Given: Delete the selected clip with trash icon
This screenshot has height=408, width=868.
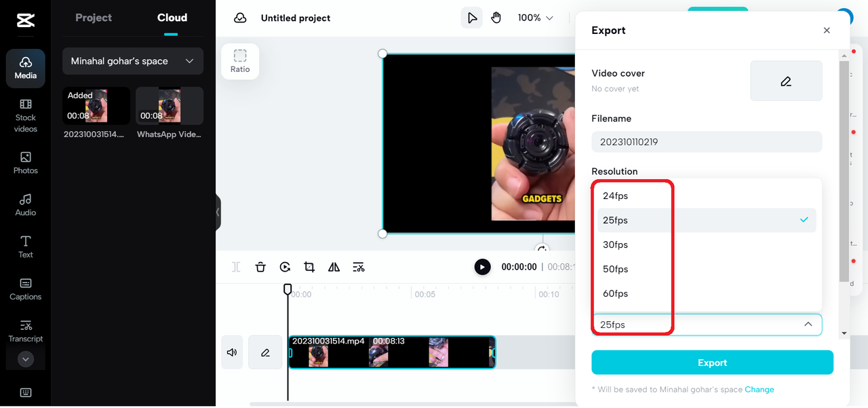Looking at the screenshot, I should tap(260, 267).
